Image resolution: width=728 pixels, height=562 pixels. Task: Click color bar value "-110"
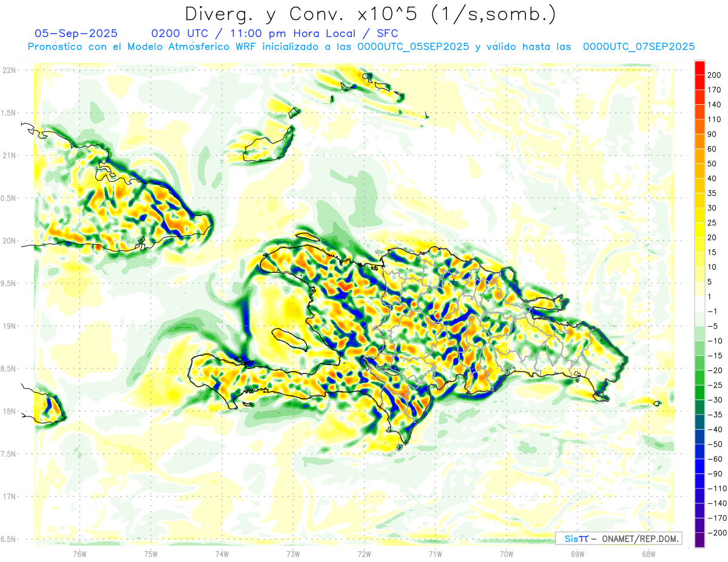717,489
